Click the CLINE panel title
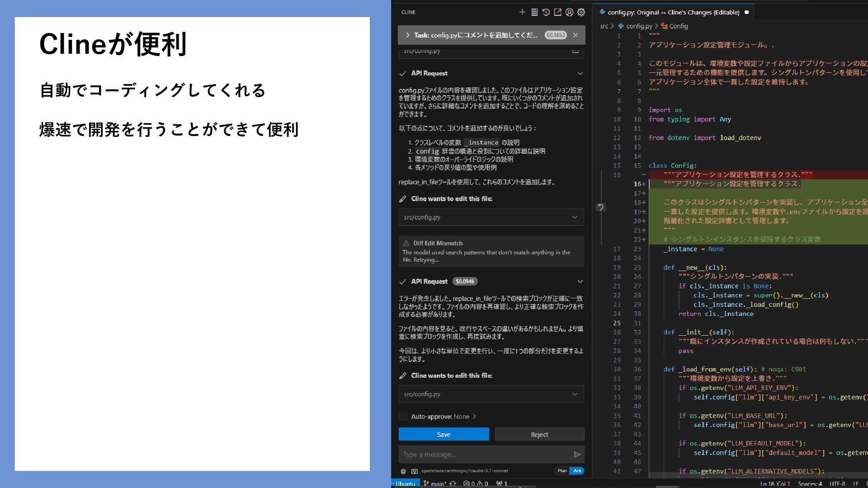 [408, 12]
